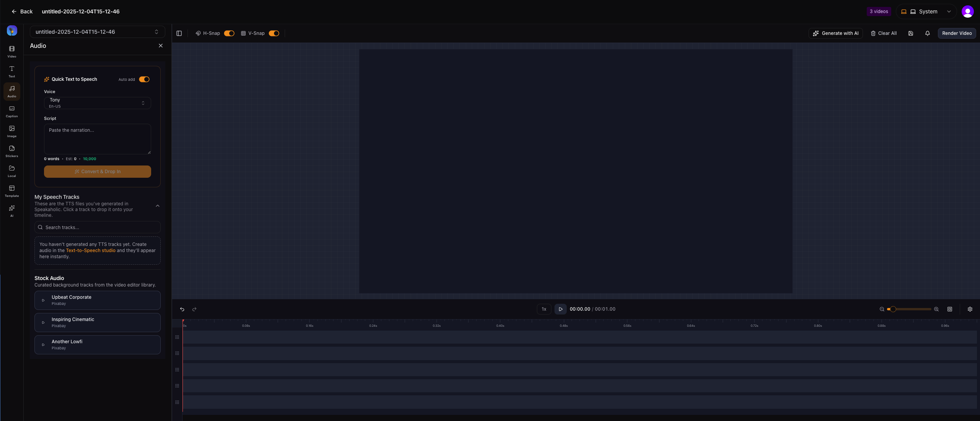
Task: Click the Render Video button
Action: (957, 33)
